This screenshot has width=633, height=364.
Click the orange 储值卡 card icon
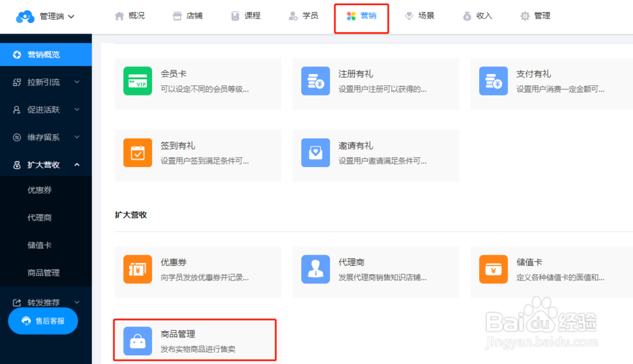(493, 269)
